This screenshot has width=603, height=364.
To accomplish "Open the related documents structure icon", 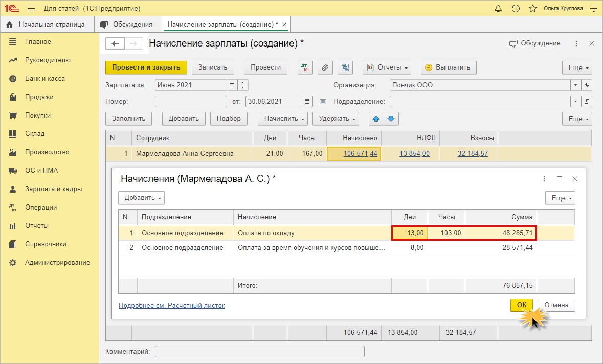I will pyautogui.click(x=345, y=67).
